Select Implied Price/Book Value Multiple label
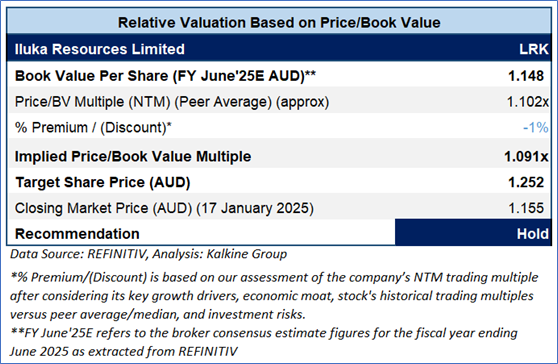Screen dimensions: 558x364 (133, 157)
